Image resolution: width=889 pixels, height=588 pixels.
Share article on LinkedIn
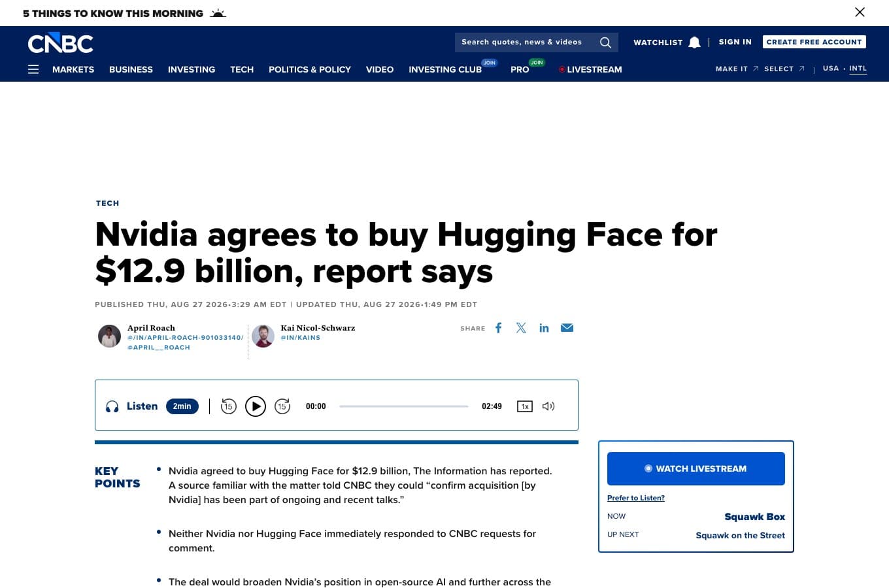544,328
